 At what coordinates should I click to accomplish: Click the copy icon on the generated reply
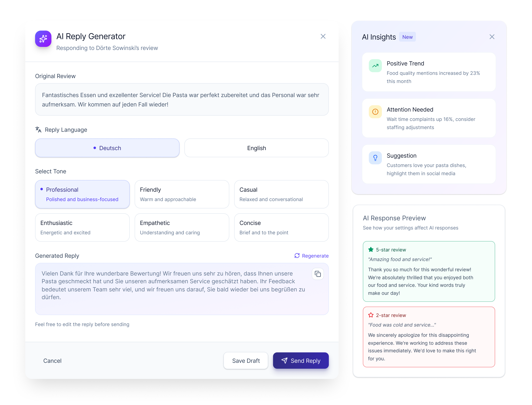(318, 274)
